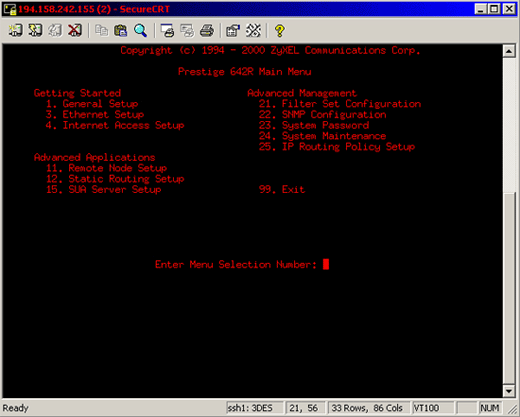Click '99. Exit' line
Screen dimensions: 520x417
[282, 189]
